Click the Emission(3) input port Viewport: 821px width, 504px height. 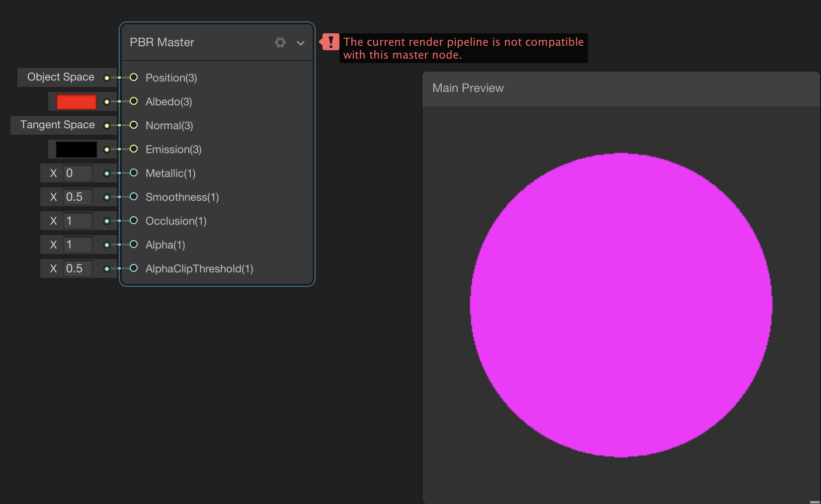(x=134, y=149)
